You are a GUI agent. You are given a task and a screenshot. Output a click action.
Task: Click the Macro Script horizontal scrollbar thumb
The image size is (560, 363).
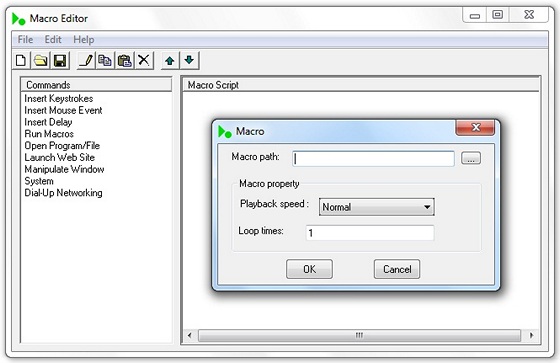(359, 335)
